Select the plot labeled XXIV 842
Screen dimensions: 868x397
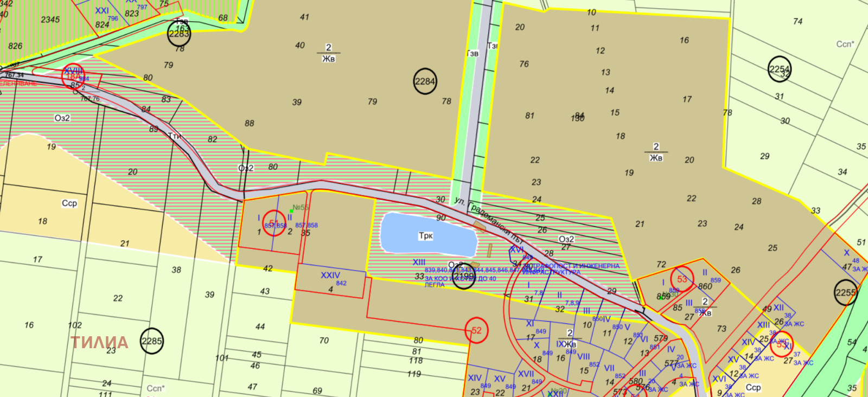[x=330, y=279]
